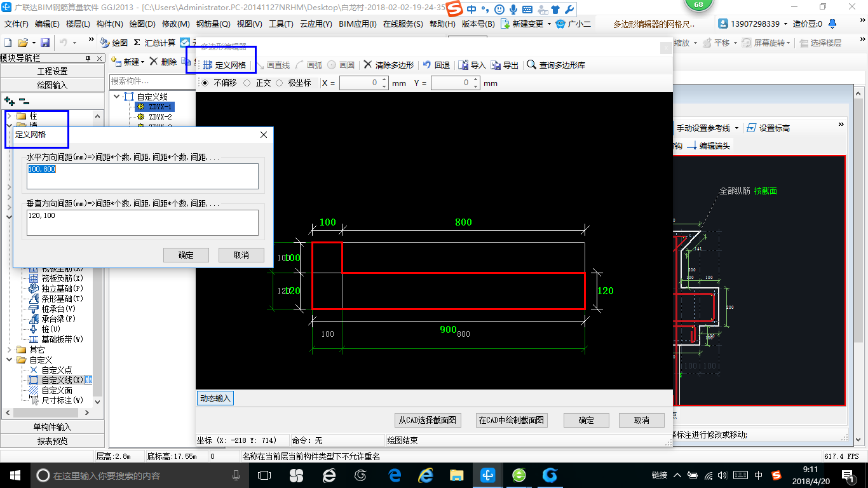
Task: Collapse the 自定义 folder in tree
Action: [10, 360]
